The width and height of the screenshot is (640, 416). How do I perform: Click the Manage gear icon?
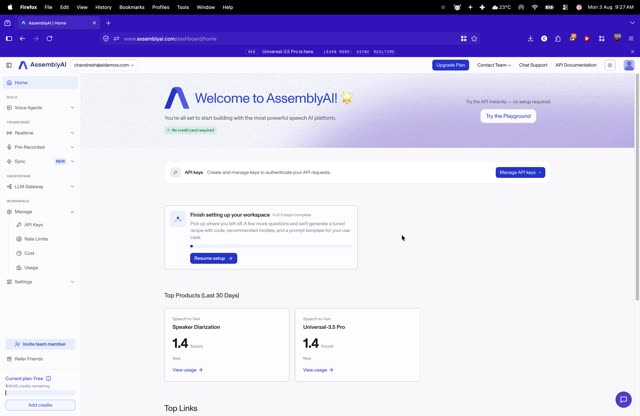pyautogui.click(x=9, y=212)
